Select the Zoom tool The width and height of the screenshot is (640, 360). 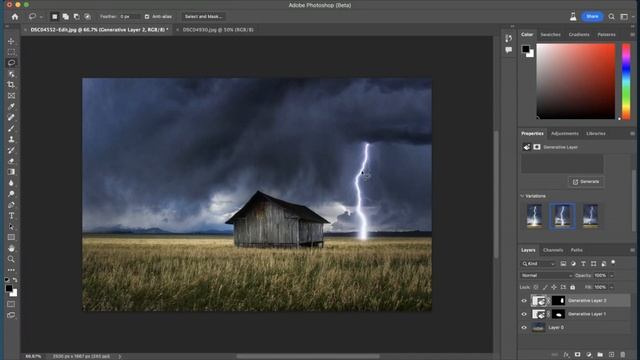[11, 259]
